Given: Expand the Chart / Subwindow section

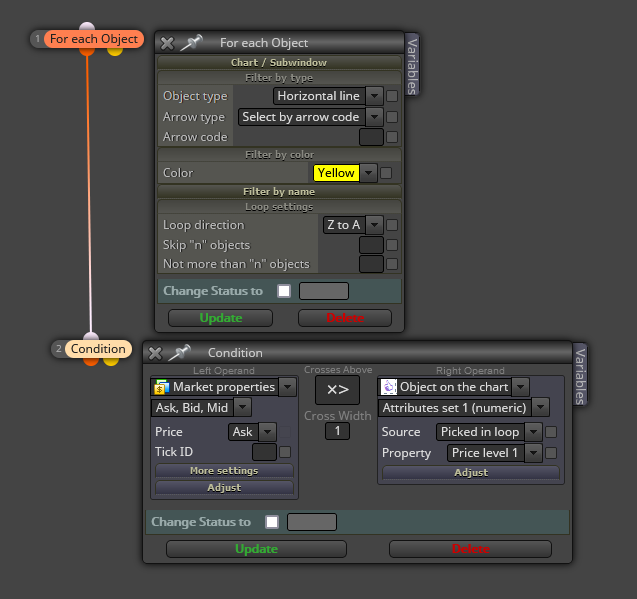Looking at the screenshot, I should point(279,63).
